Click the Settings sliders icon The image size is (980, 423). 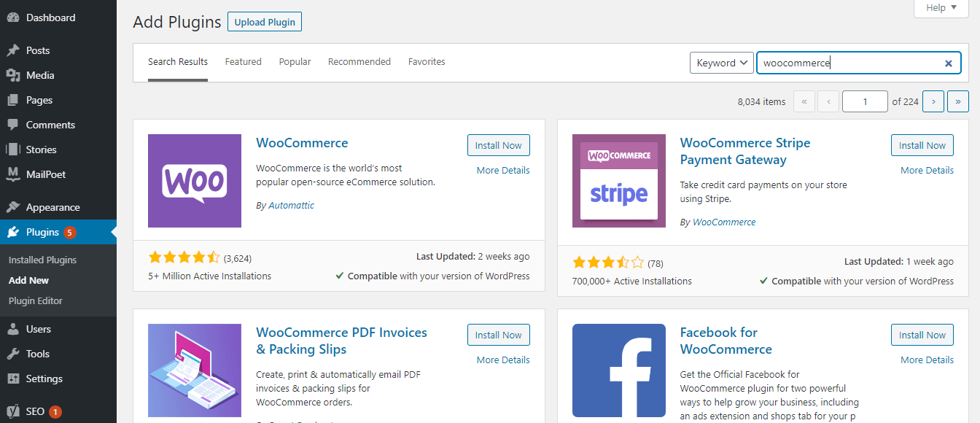[13, 379]
